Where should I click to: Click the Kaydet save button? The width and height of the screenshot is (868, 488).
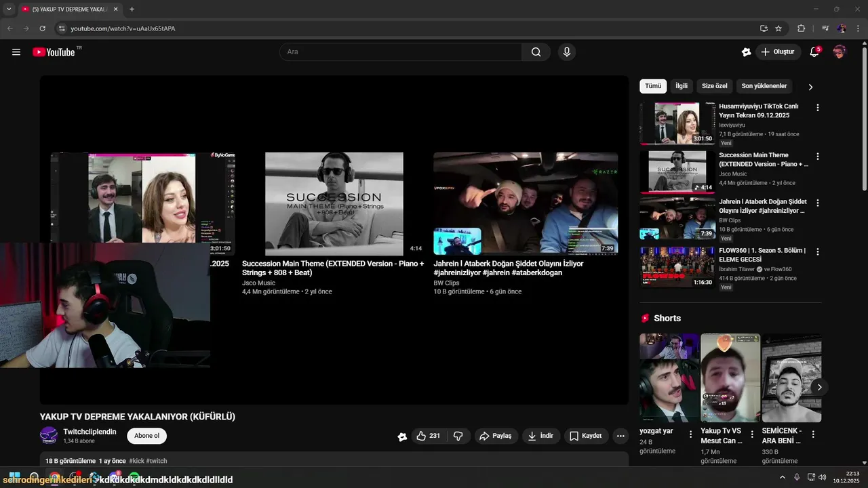click(586, 436)
